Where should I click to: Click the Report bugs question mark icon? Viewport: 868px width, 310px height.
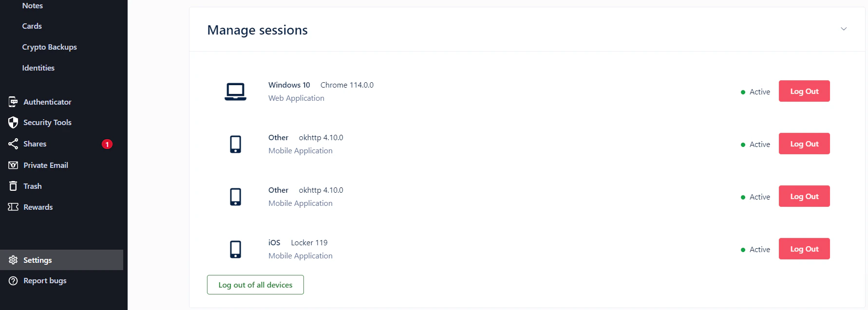click(x=13, y=280)
